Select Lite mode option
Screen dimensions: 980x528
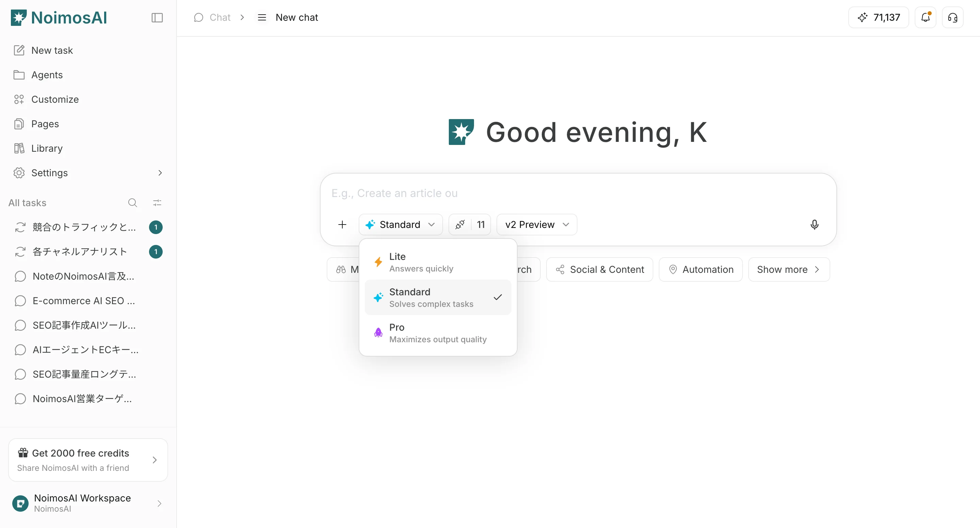(438, 262)
